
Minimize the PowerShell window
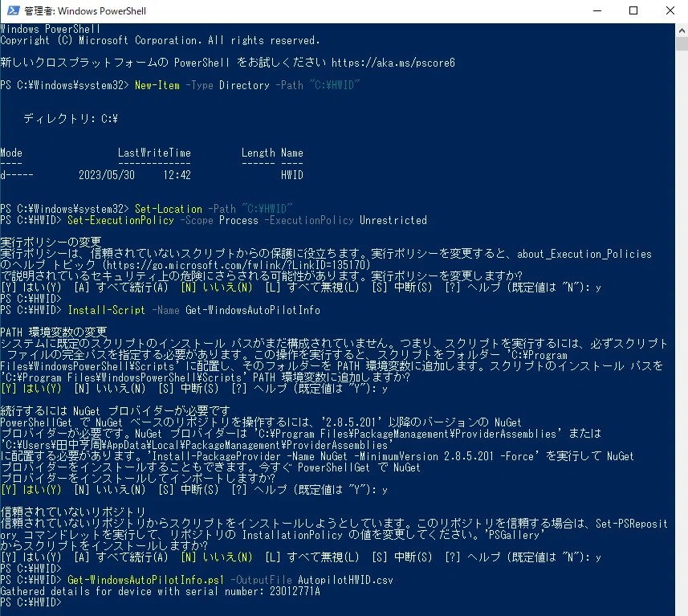597,10
